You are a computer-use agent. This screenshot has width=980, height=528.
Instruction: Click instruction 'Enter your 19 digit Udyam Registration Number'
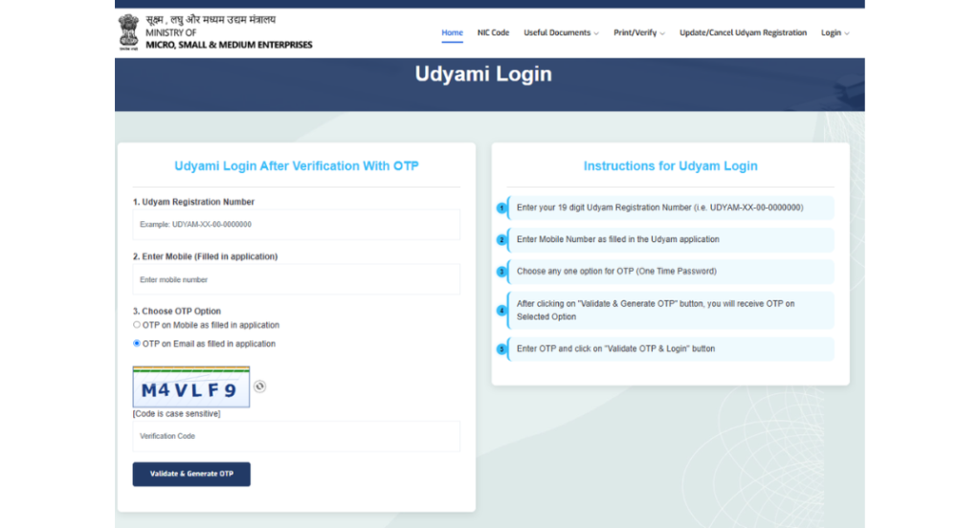(671, 208)
